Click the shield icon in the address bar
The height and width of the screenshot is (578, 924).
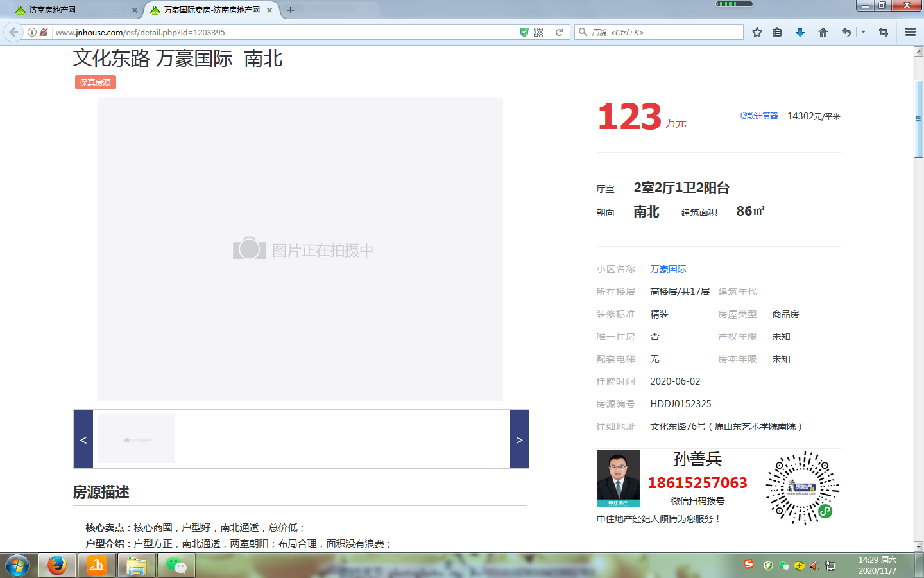(525, 31)
